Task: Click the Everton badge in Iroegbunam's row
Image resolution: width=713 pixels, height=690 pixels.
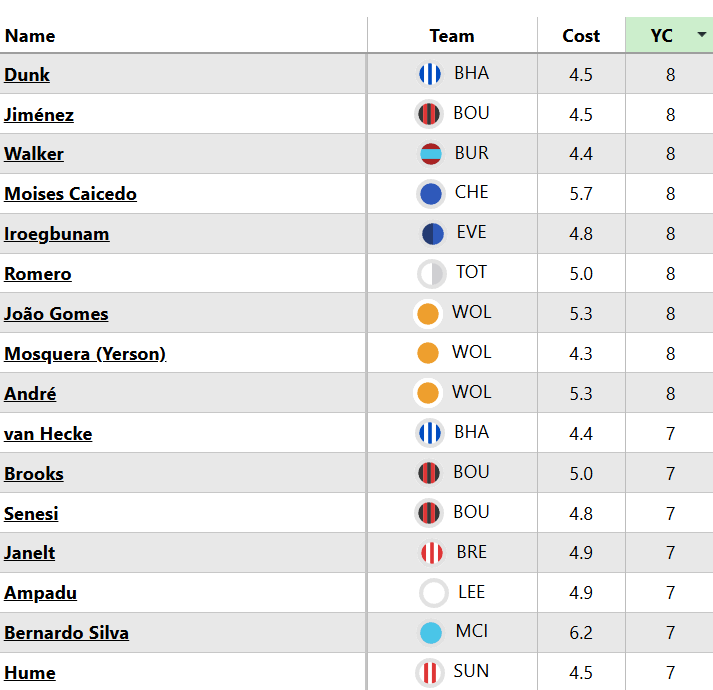Action: pyautogui.click(x=432, y=233)
